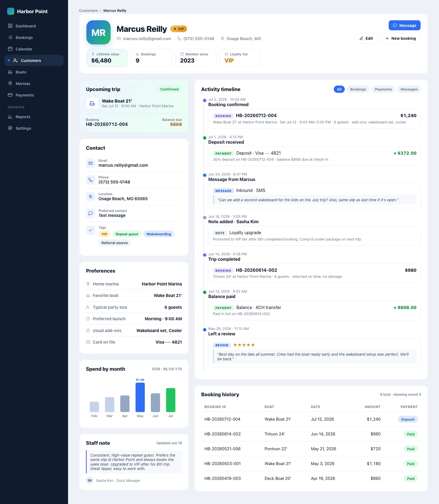This screenshot has width=439, height=504.
Task: Open Marinas in the sidebar
Action: 34,84
